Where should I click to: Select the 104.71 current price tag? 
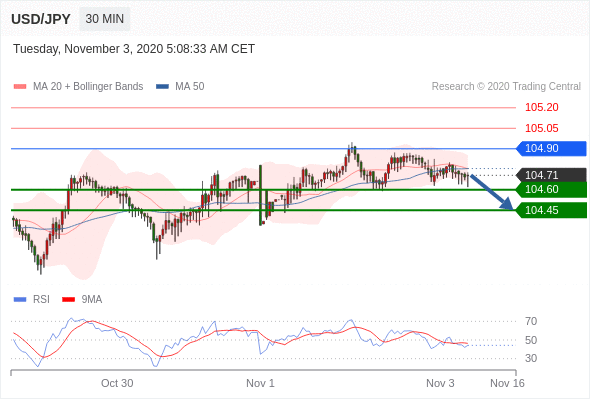[x=551, y=175]
